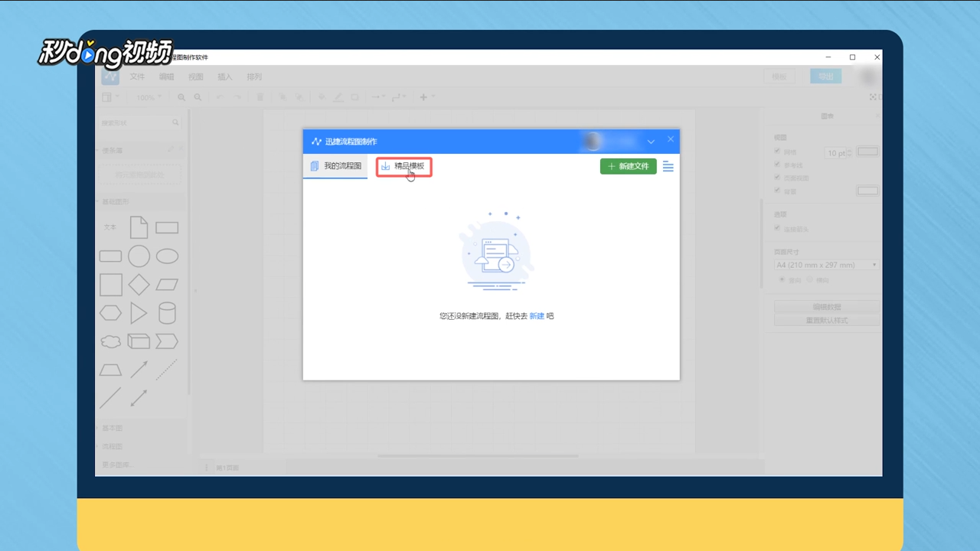Screen dimensions: 980x551
Task: Toggle the 连接箭头 checkbox
Action: pyautogui.click(x=779, y=229)
